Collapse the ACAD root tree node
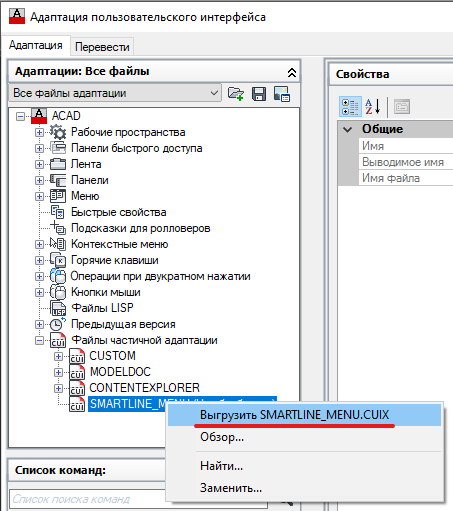This screenshot has height=511, width=453. (x=21, y=116)
